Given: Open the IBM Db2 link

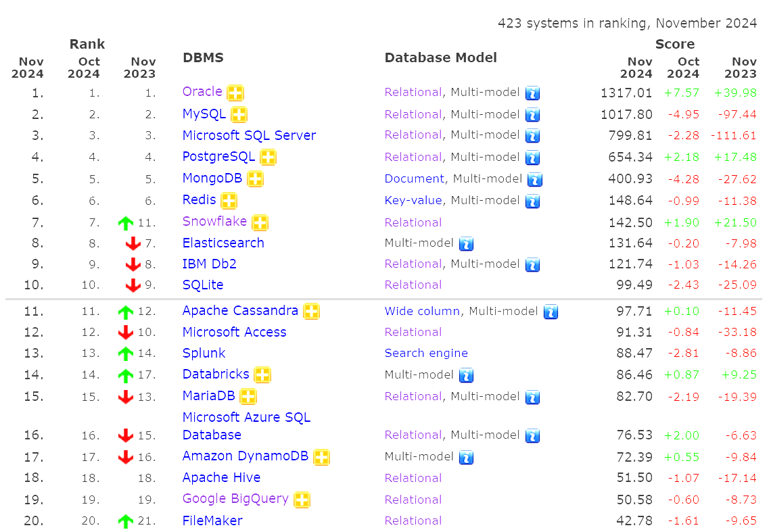Looking at the screenshot, I should (210, 264).
